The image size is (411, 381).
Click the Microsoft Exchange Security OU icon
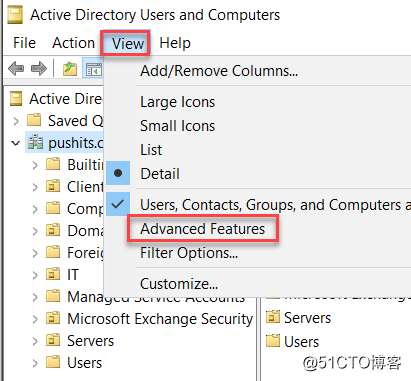[x=53, y=318]
